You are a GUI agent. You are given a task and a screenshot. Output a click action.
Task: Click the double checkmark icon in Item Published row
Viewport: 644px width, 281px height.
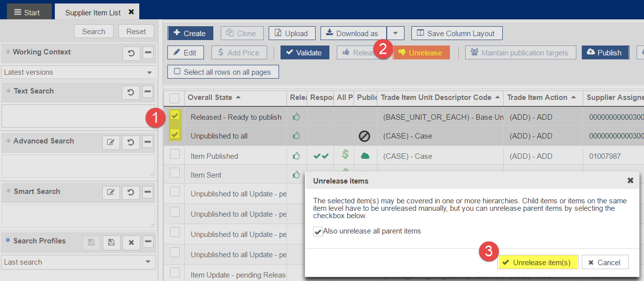[321, 156]
